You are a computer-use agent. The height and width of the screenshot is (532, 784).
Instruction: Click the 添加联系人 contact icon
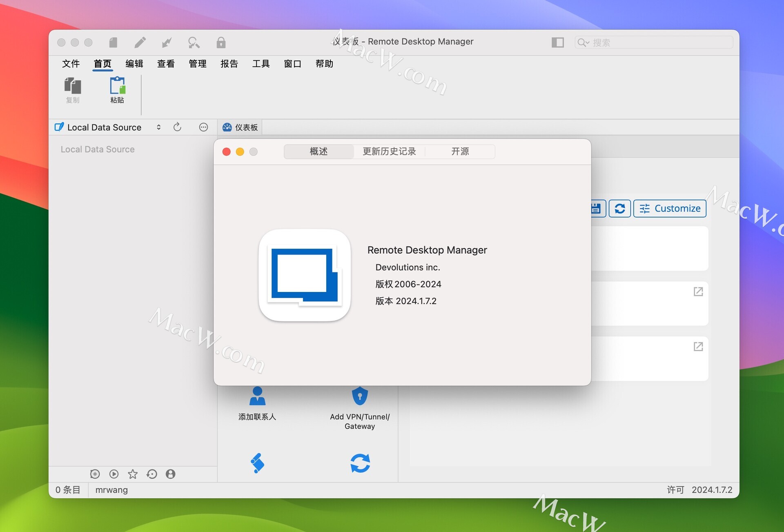[257, 395]
